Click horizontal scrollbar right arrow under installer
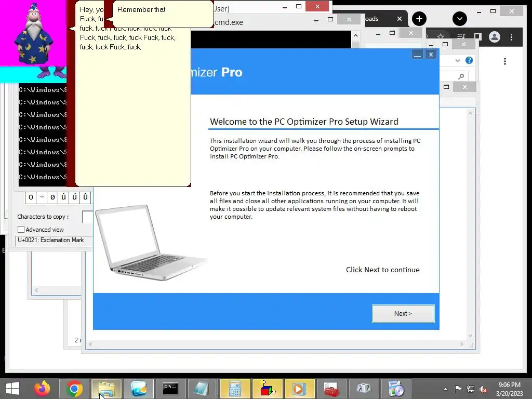The height and width of the screenshot is (399, 532). point(461,344)
